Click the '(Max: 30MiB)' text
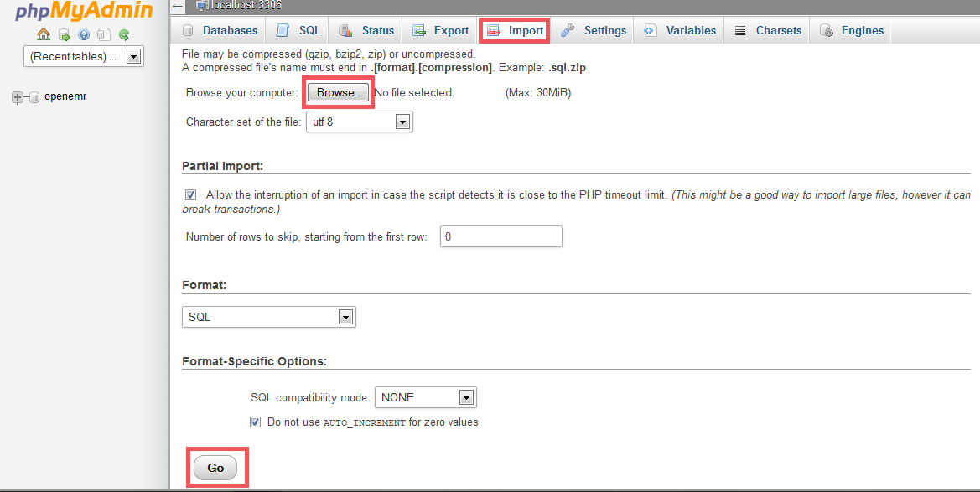 [538, 92]
